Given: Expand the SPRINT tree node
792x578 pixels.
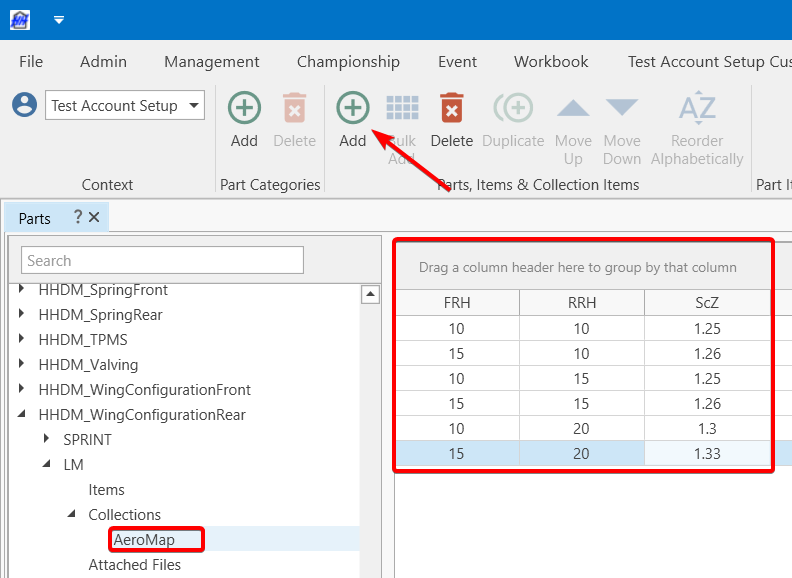Looking at the screenshot, I should (47, 440).
